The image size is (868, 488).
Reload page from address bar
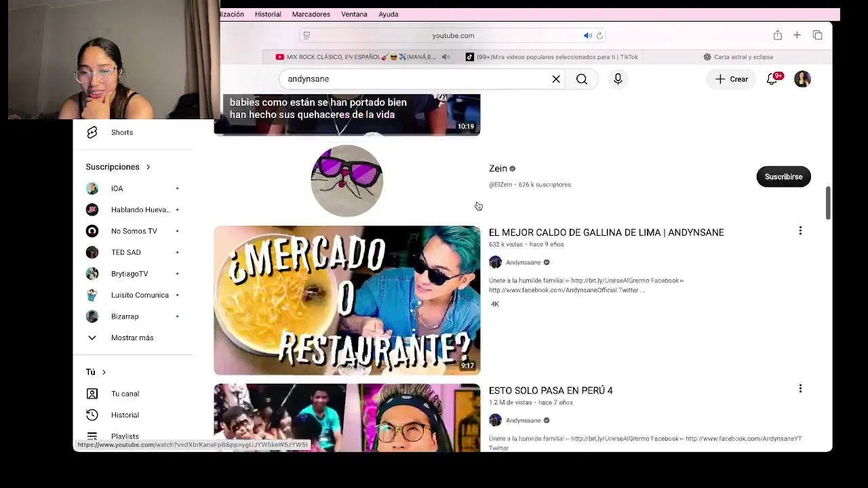click(599, 36)
